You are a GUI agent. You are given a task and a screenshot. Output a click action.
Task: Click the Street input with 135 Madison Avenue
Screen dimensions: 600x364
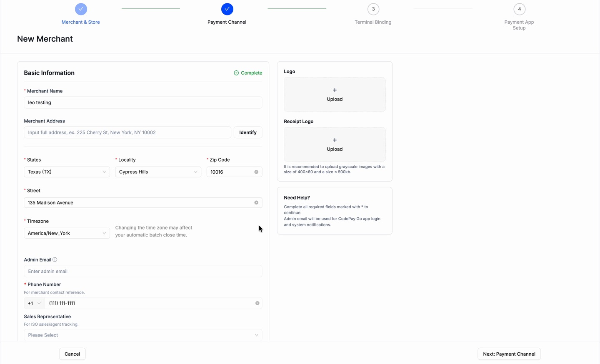pyautogui.click(x=143, y=202)
